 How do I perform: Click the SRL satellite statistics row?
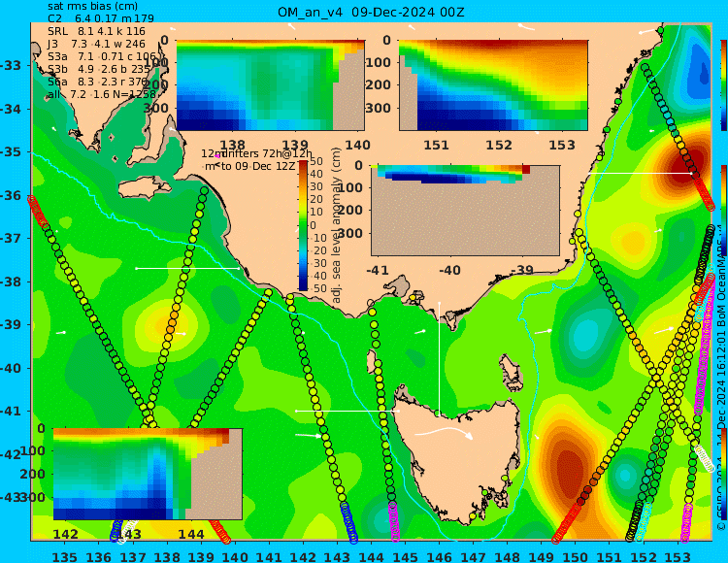tap(96, 31)
